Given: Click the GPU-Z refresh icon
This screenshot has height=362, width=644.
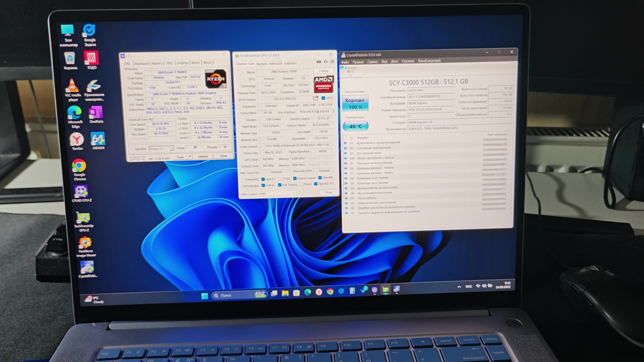Looking at the screenshot, I should pyautogui.click(x=326, y=62).
